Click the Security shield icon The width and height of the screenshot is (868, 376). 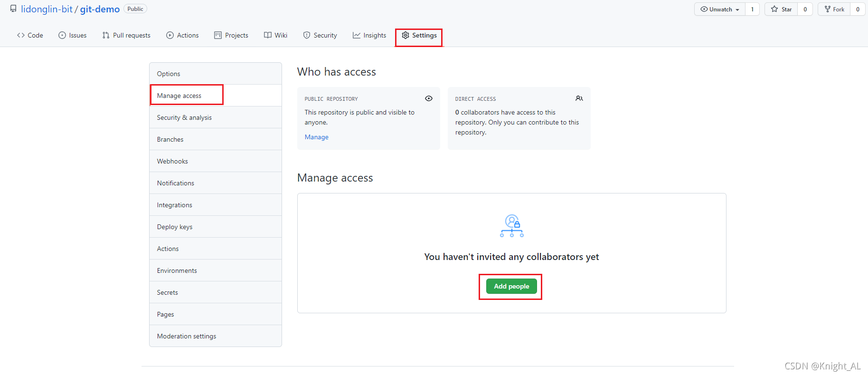pyautogui.click(x=307, y=35)
